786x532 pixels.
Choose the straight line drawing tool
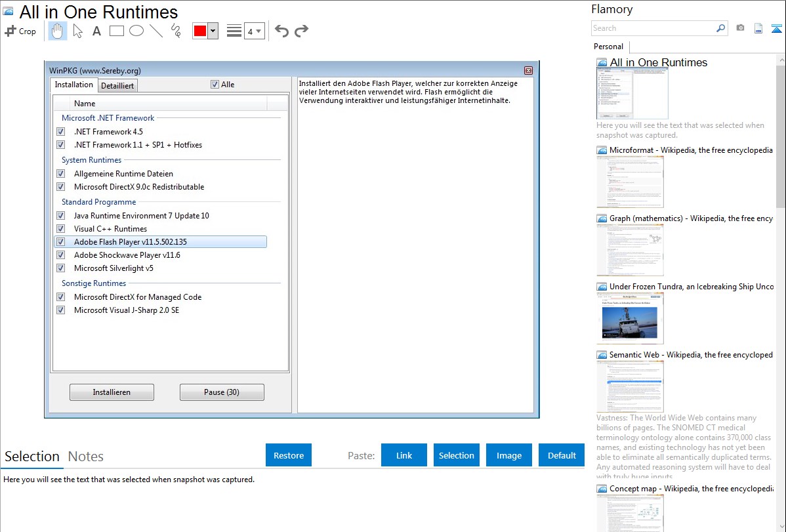156,31
